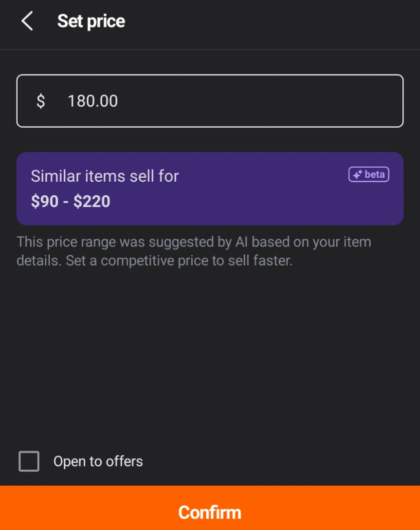Click the sparkle icon in beta badge

point(358,174)
